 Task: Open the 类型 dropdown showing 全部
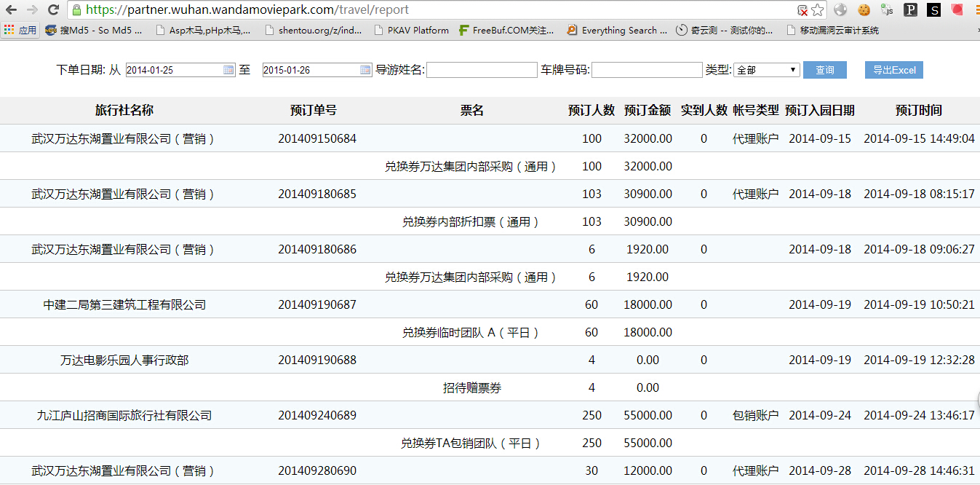tap(767, 70)
